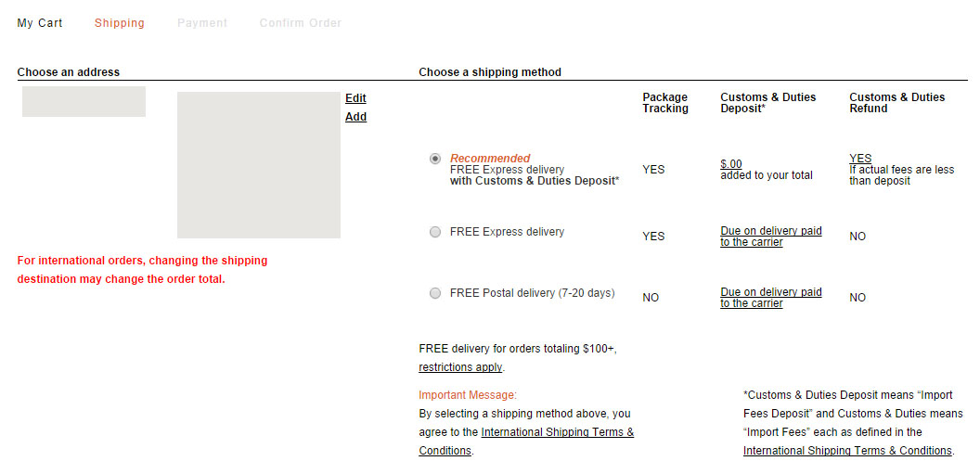Click the YES customs refund link
This screenshot has height=474, width=980.
(x=860, y=158)
